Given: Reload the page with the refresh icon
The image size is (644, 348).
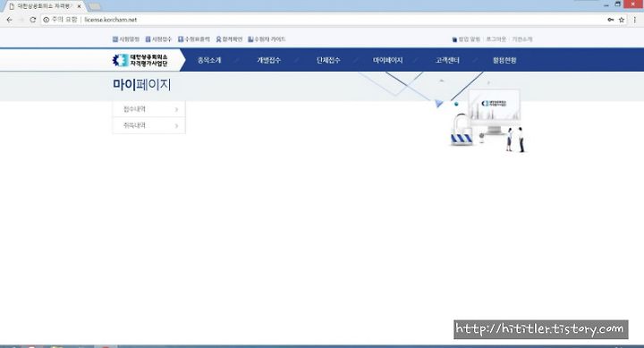Looking at the screenshot, I should click(x=33, y=20).
